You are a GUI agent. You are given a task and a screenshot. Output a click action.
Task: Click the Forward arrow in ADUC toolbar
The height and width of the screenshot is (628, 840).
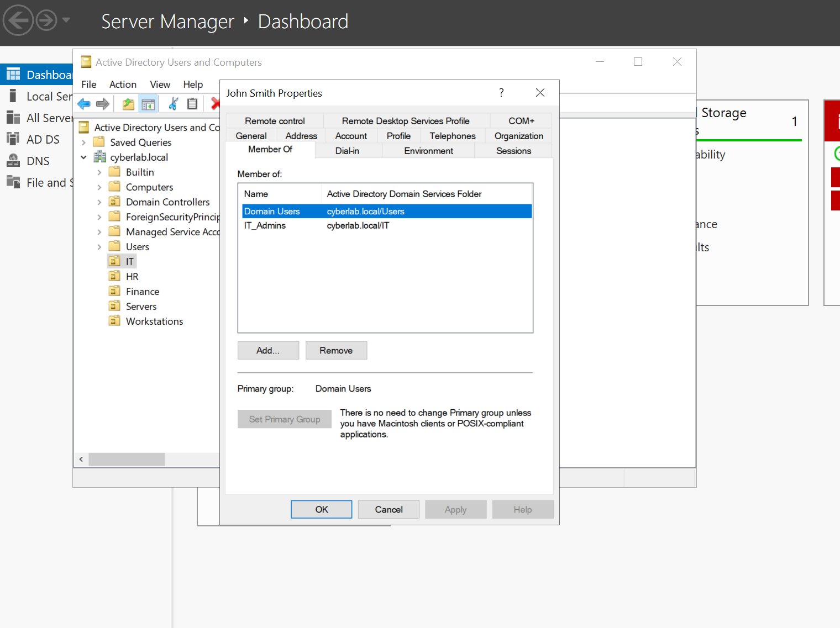click(103, 104)
